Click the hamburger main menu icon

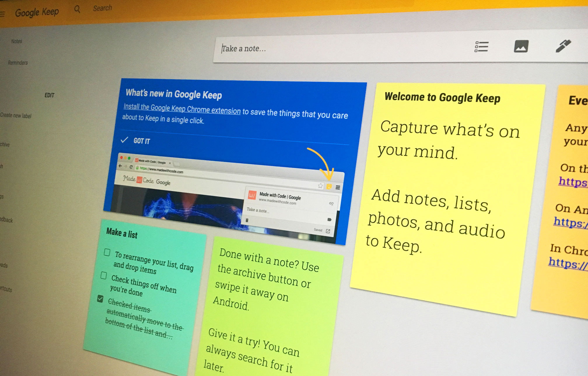(x=2, y=14)
